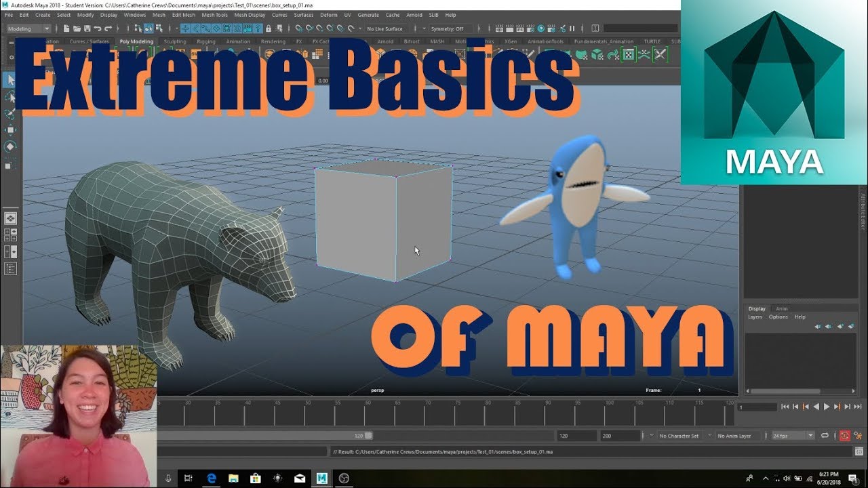Image resolution: width=868 pixels, height=488 pixels.
Task: Open the 24 fps frame rate dropdown
Action: 793,435
